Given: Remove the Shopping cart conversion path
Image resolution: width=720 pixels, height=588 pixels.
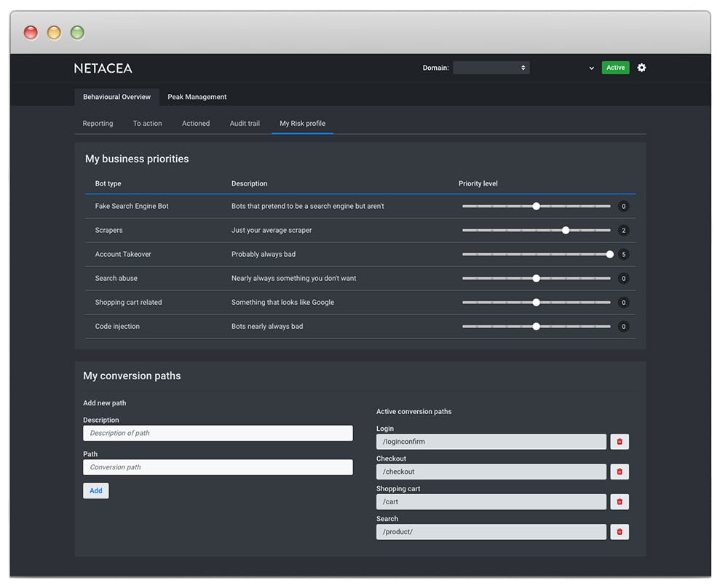Looking at the screenshot, I should coord(620,501).
